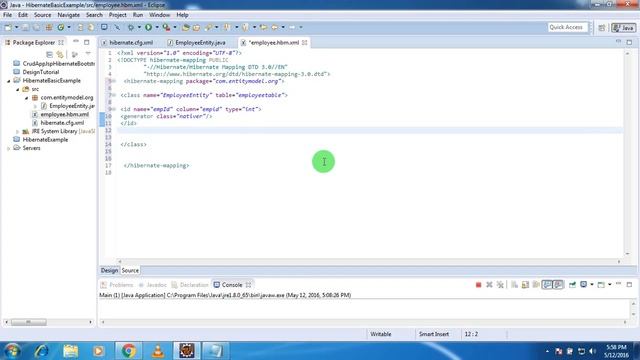
Task: Minimize the Console view panel
Action: tap(618, 284)
